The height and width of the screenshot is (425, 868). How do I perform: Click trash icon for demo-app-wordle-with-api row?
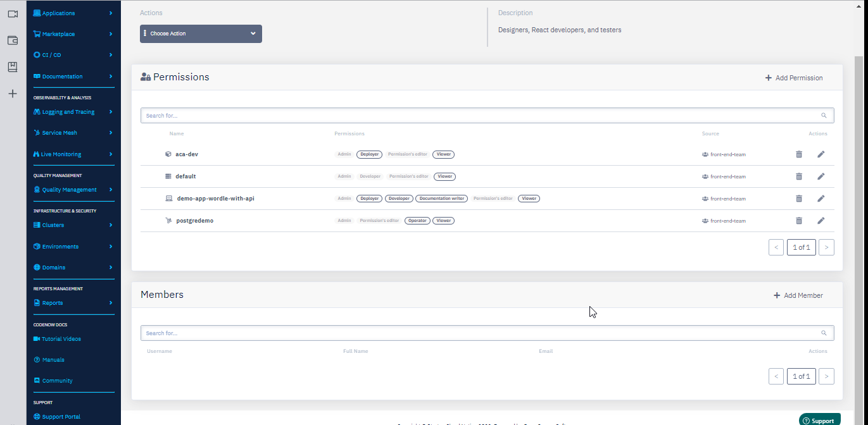coord(799,199)
